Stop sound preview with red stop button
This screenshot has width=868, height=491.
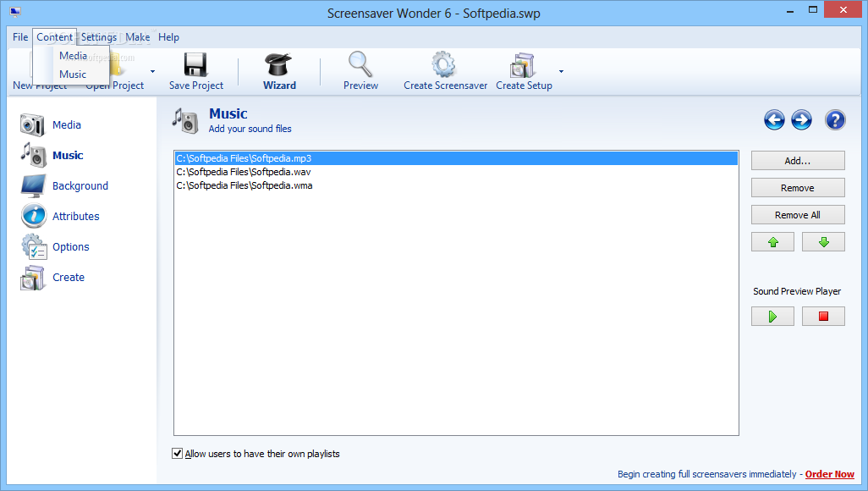point(823,317)
